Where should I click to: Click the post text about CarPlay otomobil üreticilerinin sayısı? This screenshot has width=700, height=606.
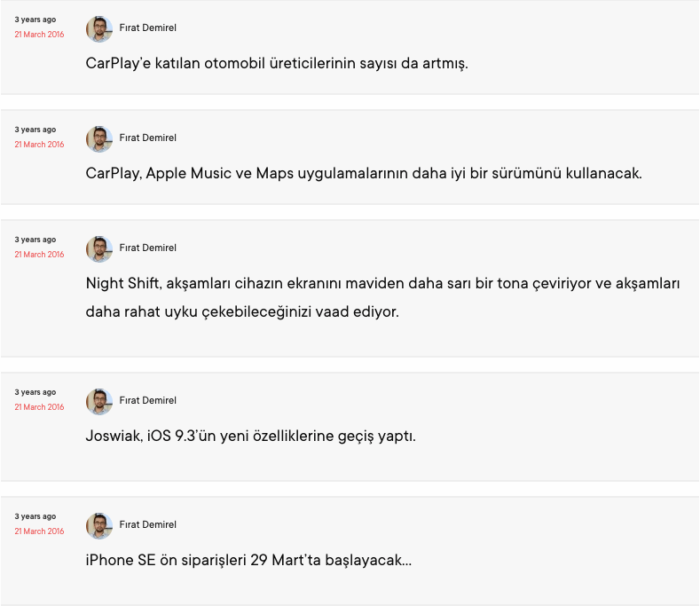click(277, 64)
